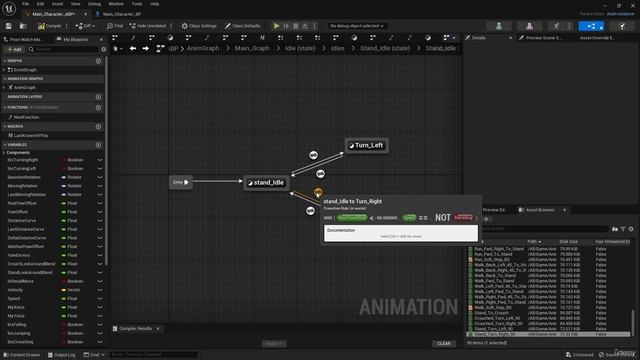This screenshot has height=360, width=640.
Task: Open Class Settings
Action: tap(199, 26)
